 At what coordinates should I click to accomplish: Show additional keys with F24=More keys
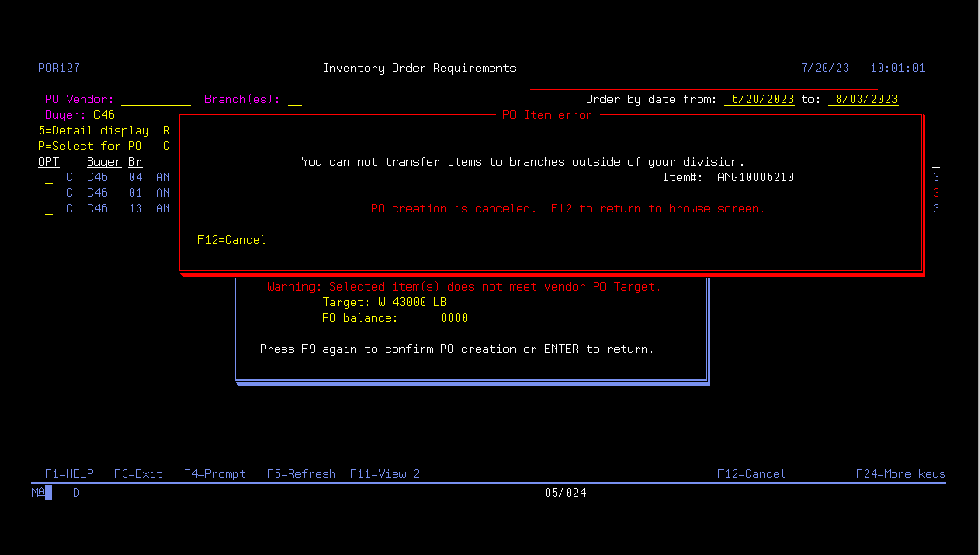tap(900, 474)
